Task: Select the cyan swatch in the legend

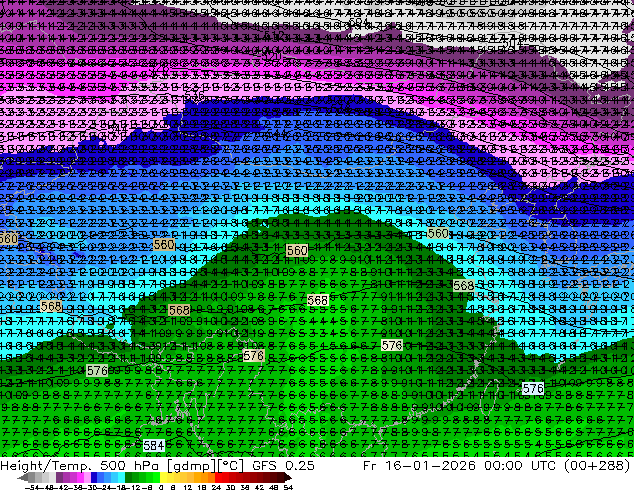Action: [x=121, y=477]
